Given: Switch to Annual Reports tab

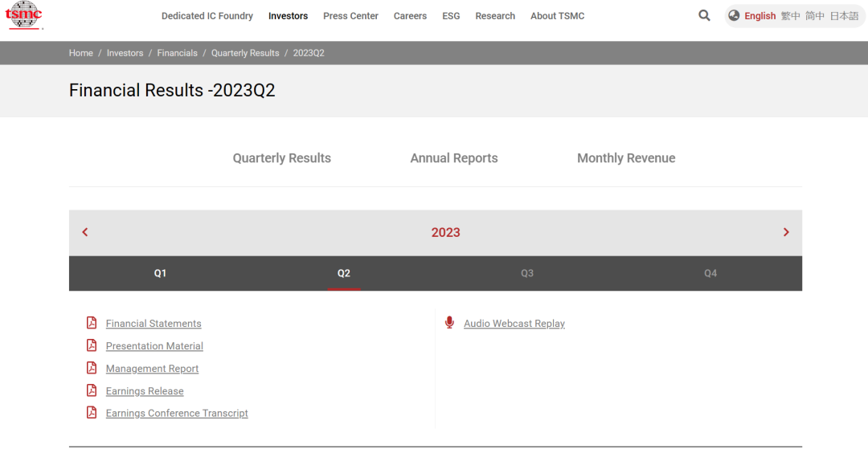Looking at the screenshot, I should tap(454, 158).
